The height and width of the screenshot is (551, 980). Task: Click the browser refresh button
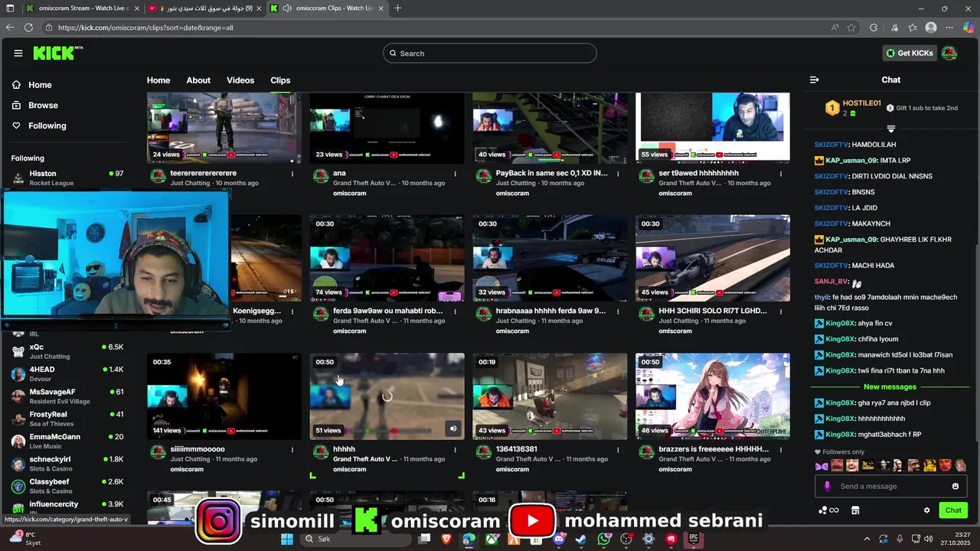28,28
